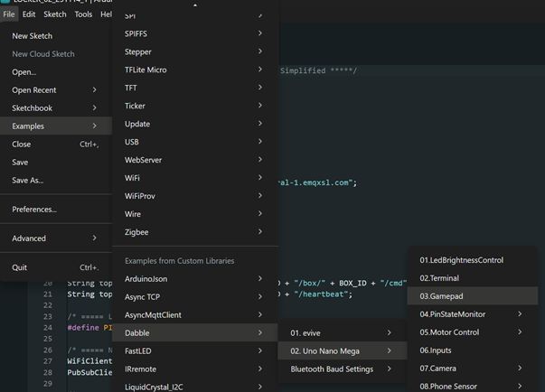The width and height of the screenshot is (545, 392).
Task: Open 01. evive submenu
Action: tap(343, 333)
